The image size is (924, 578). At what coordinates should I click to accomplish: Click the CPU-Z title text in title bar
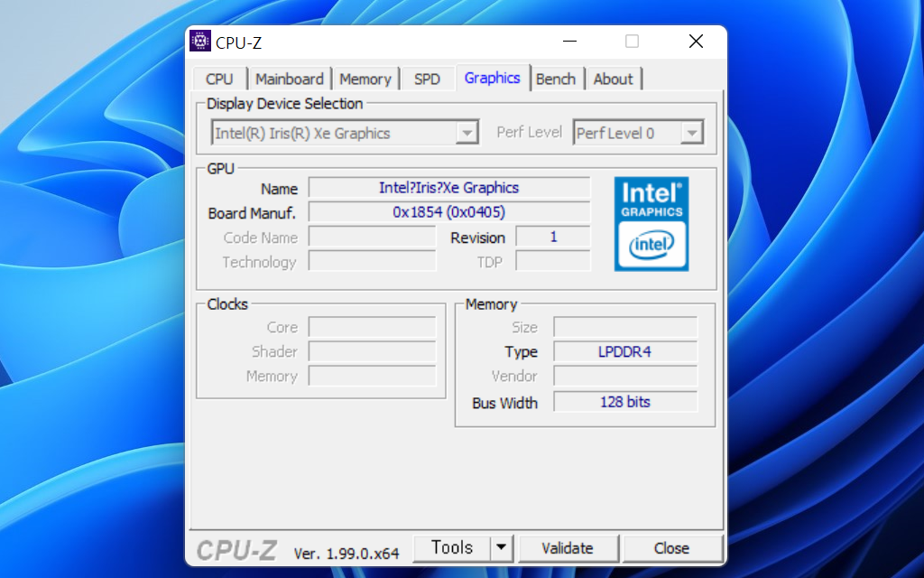coord(238,43)
